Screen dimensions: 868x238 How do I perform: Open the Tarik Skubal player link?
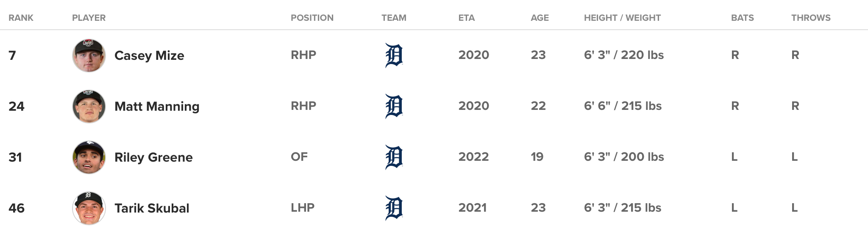click(152, 208)
